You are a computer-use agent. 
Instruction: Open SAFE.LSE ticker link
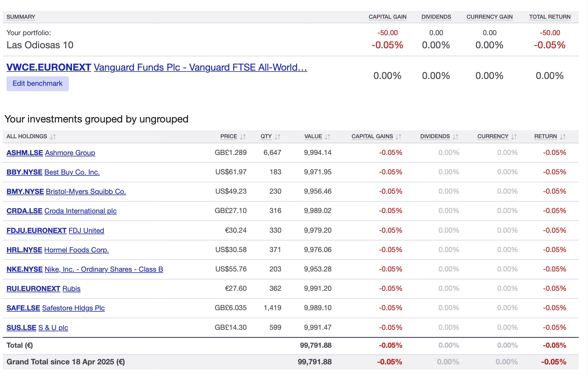23,308
